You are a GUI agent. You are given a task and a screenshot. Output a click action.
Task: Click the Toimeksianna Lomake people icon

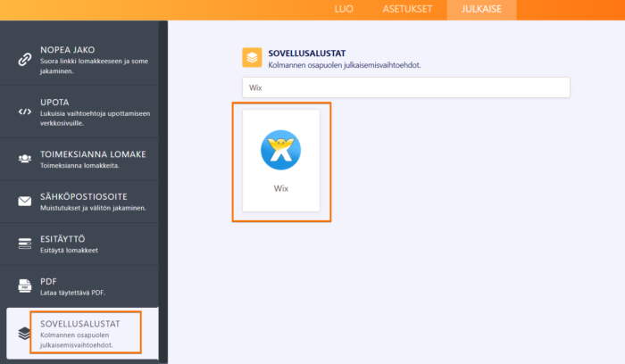pos(25,159)
